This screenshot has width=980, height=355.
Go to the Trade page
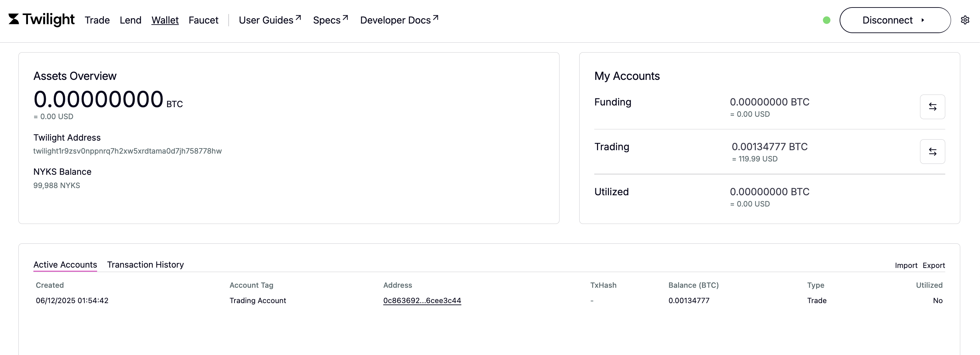(x=97, y=20)
